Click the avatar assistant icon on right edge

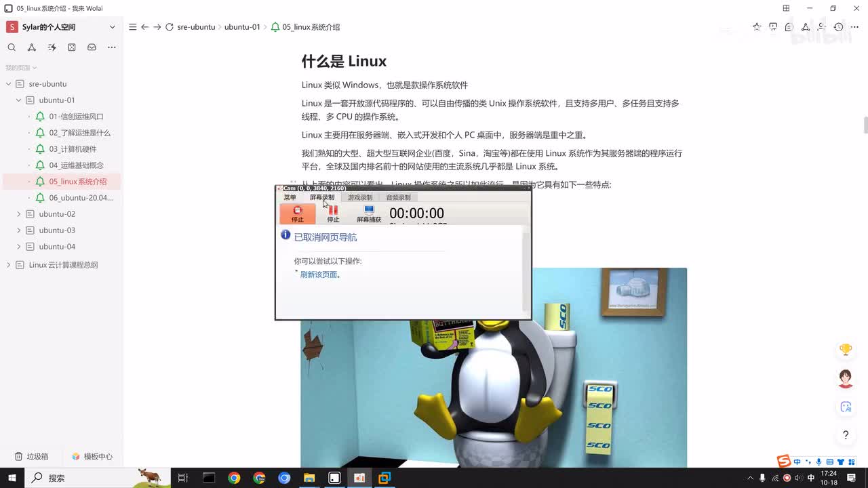[x=846, y=378]
